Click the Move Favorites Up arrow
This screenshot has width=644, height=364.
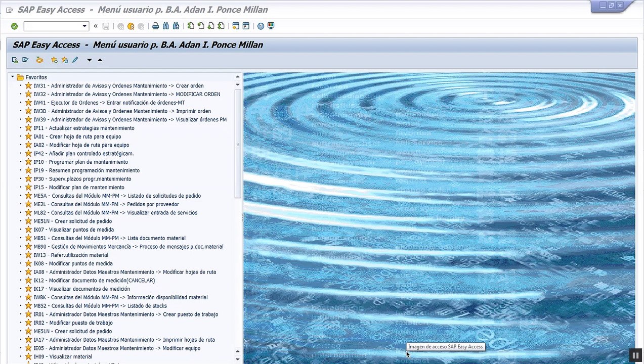[100, 60]
